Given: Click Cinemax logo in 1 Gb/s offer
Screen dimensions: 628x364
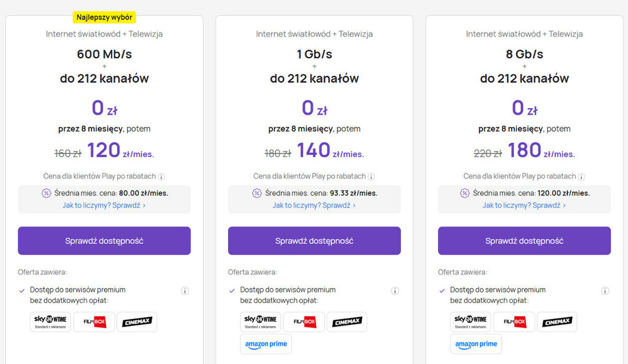Looking at the screenshot, I should 347,322.
